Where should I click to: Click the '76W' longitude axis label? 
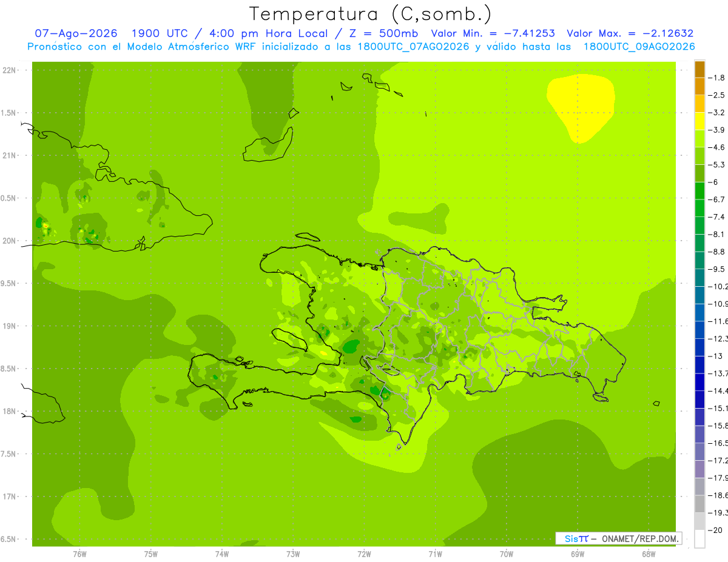(79, 554)
